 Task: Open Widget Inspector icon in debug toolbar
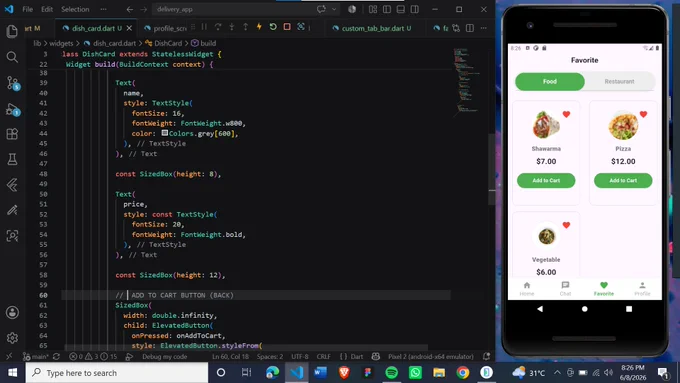click(301, 27)
